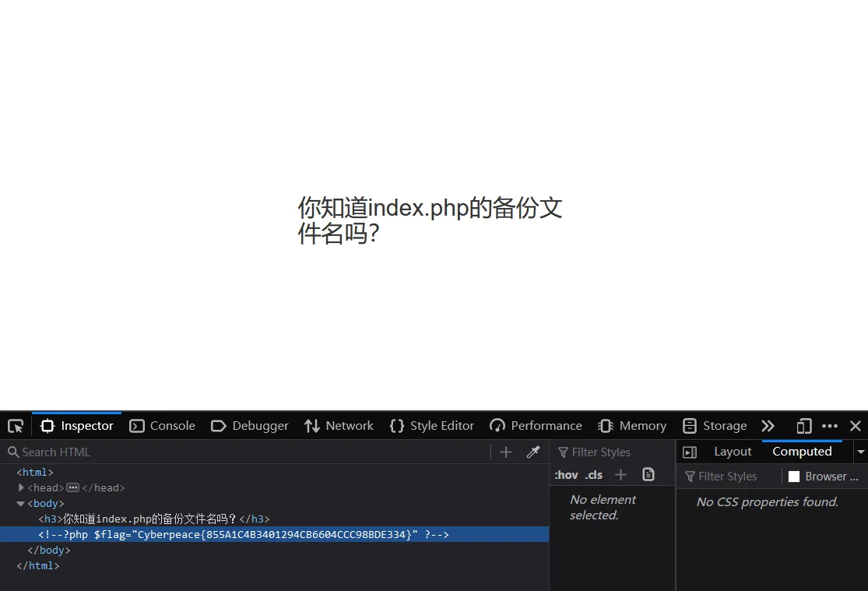Switch to the Console tab
Image resolution: width=868 pixels, height=591 pixels.
click(162, 426)
